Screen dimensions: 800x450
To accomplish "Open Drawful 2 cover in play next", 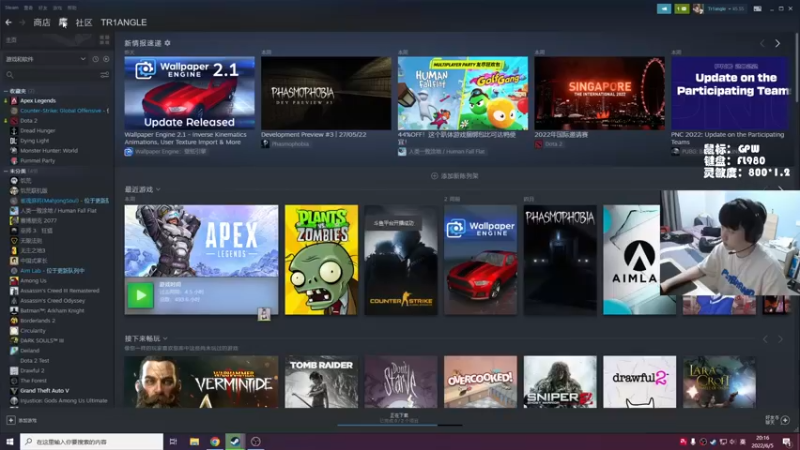I will (640, 382).
